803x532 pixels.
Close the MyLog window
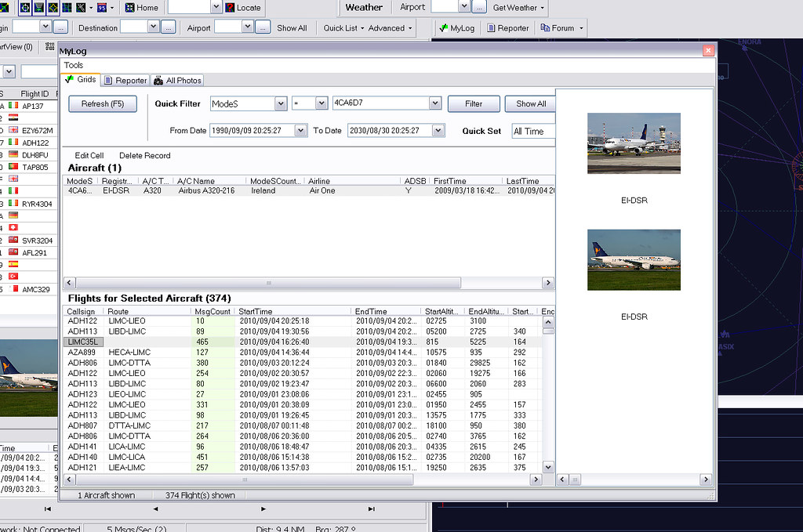coord(708,50)
